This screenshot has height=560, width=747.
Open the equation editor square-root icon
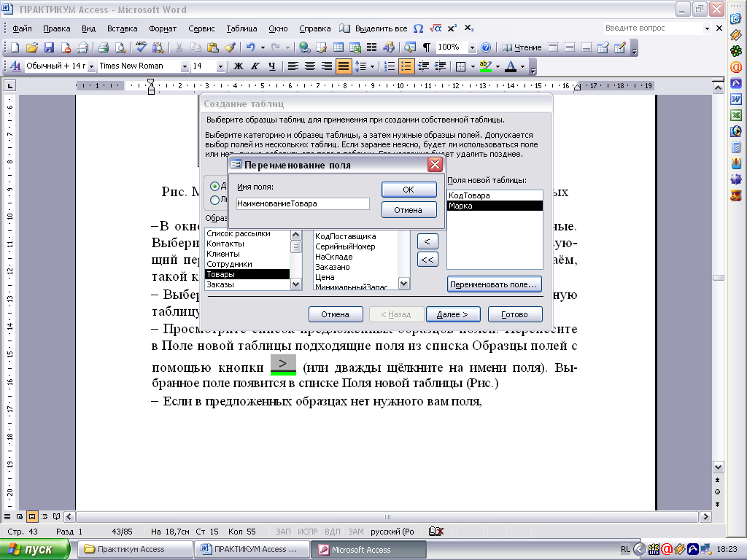(435, 28)
